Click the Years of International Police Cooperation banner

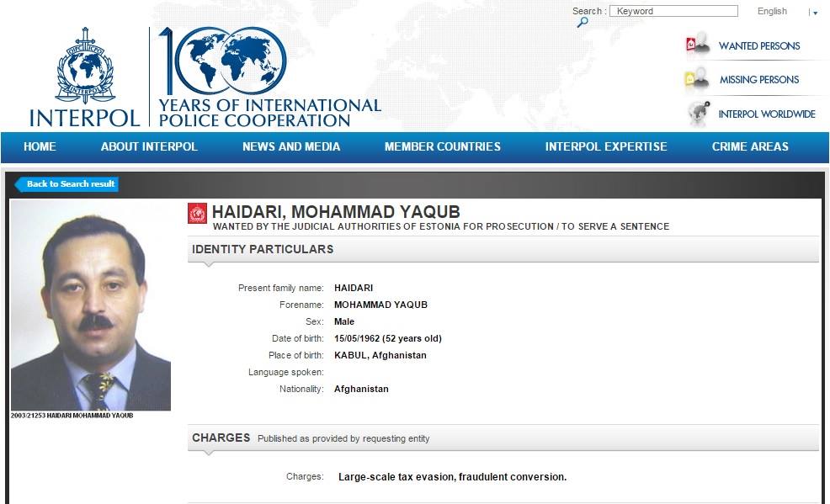click(x=270, y=113)
